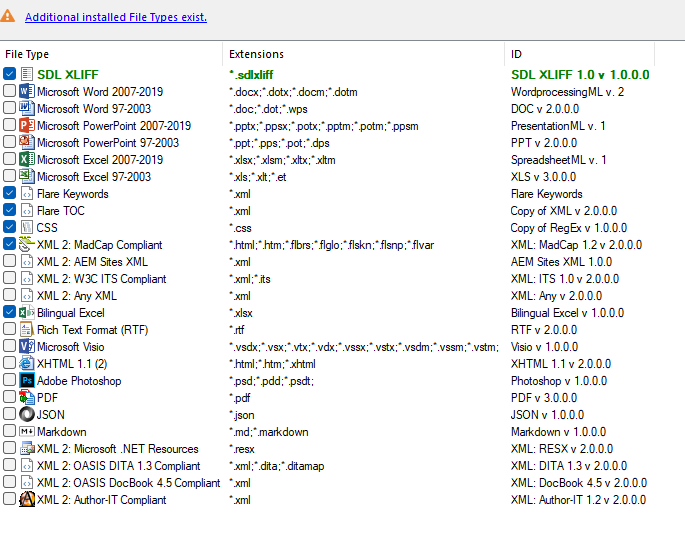Image resolution: width=685 pixels, height=544 pixels.
Task: Sort by the Extensions column header
Action: [364, 54]
